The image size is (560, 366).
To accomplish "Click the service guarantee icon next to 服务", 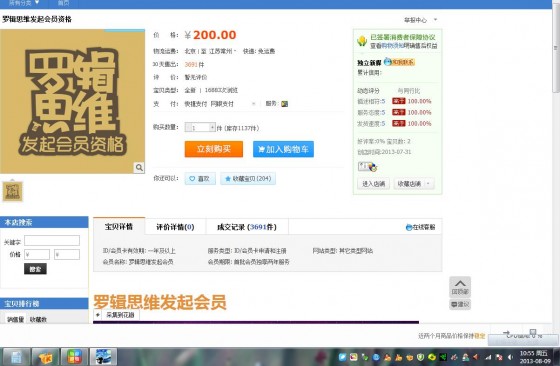I will pyautogui.click(x=284, y=104).
